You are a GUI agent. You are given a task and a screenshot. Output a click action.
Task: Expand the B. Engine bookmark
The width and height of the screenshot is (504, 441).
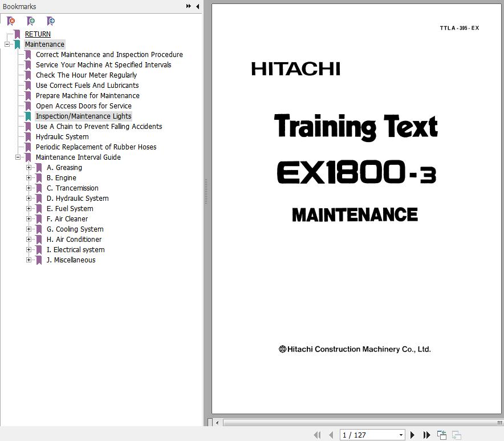coord(29,178)
